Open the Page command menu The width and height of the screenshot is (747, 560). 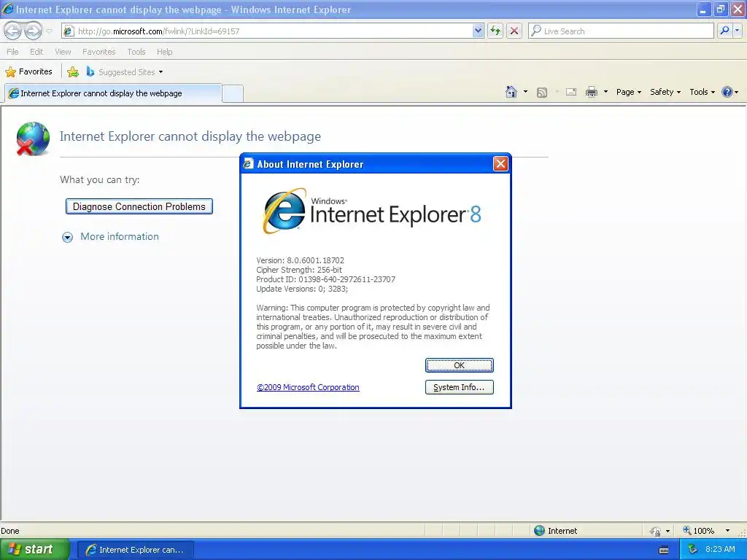coord(628,92)
